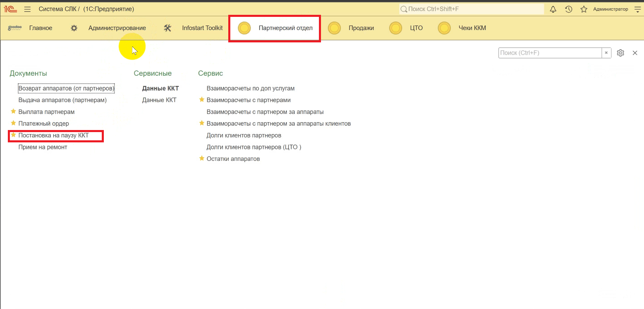Screen dimensions: 644x309
Task: Open the service menu beside Администратор
Action: (637, 9)
